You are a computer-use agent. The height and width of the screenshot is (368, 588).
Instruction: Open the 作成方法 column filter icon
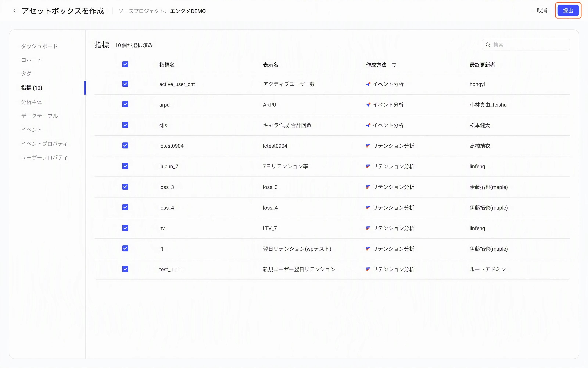click(x=394, y=65)
